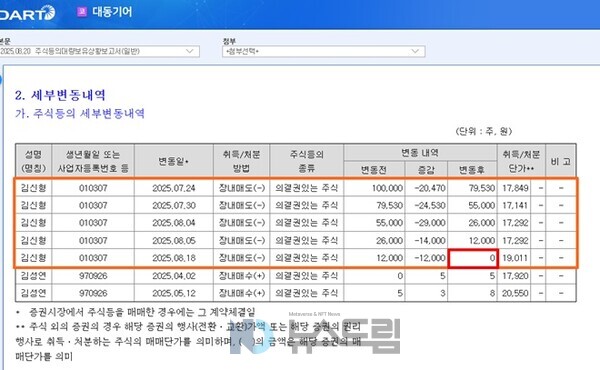
Task: Click 970926 in the 2025.05.12 row
Action: (x=93, y=293)
